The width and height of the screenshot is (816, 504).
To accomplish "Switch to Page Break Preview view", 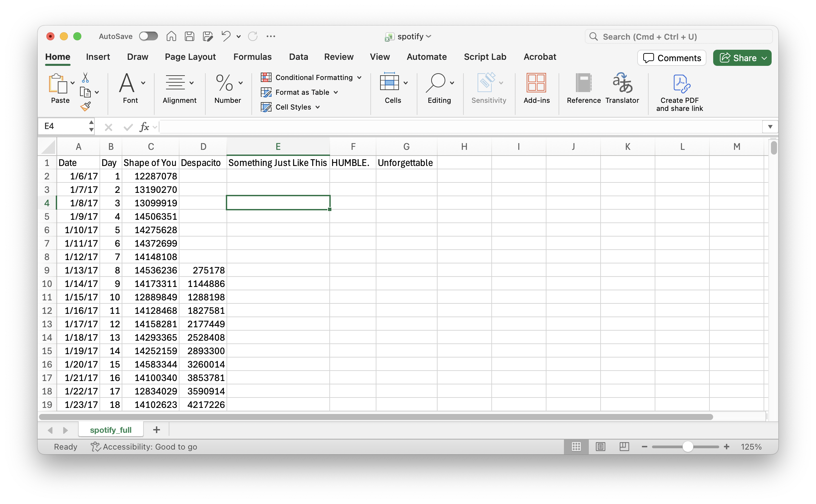I will pyautogui.click(x=624, y=447).
